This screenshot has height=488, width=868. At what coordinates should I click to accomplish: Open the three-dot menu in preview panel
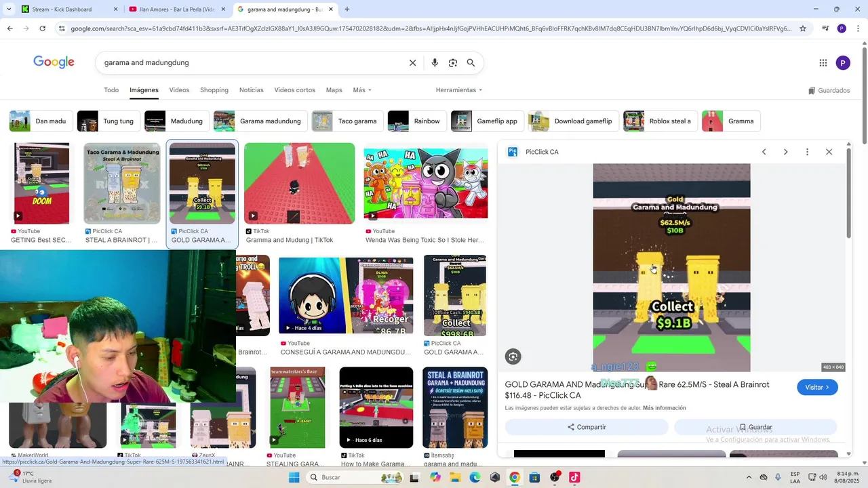(807, 152)
